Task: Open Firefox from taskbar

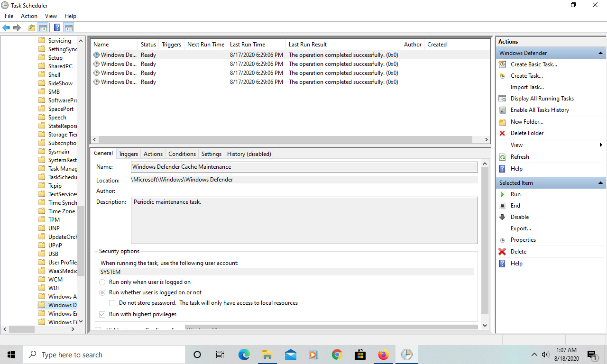Action: tap(383, 355)
